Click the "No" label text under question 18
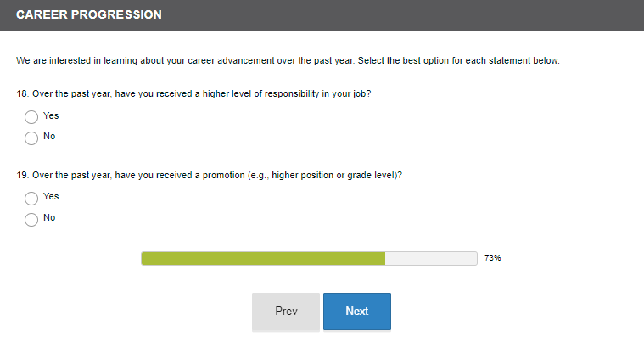This screenshot has height=354, width=644. (49, 137)
